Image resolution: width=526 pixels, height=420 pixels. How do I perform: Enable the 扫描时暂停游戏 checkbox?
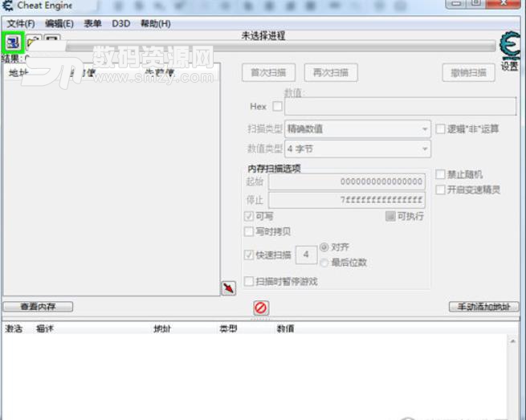249,281
